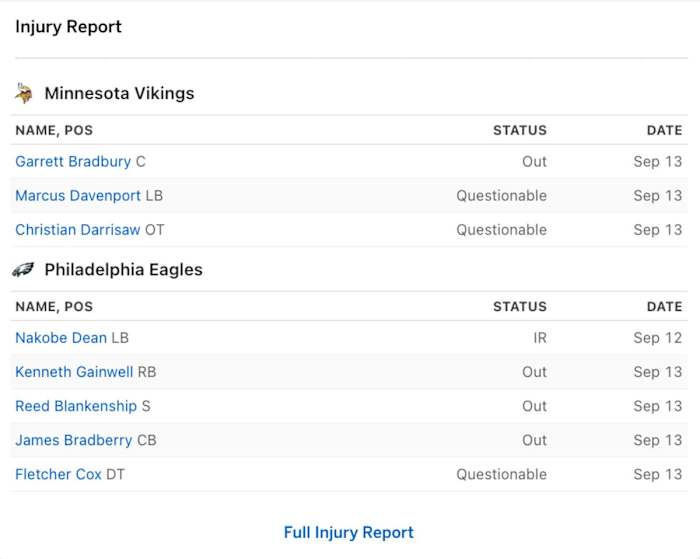Click the Minnesota Vikings team name

pos(119,93)
